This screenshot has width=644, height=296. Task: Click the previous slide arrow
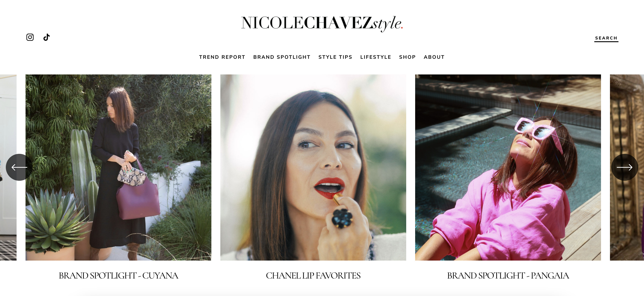click(19, 167)
